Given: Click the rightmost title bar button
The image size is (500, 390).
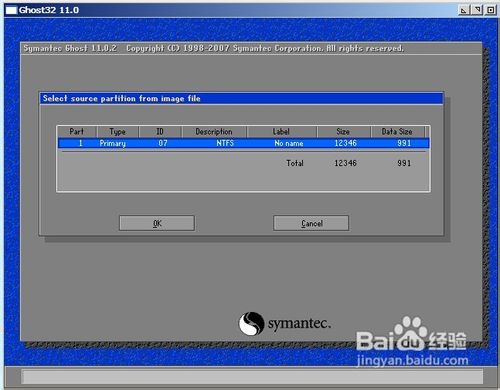Looking at the screenshot, I should point(491,10).
